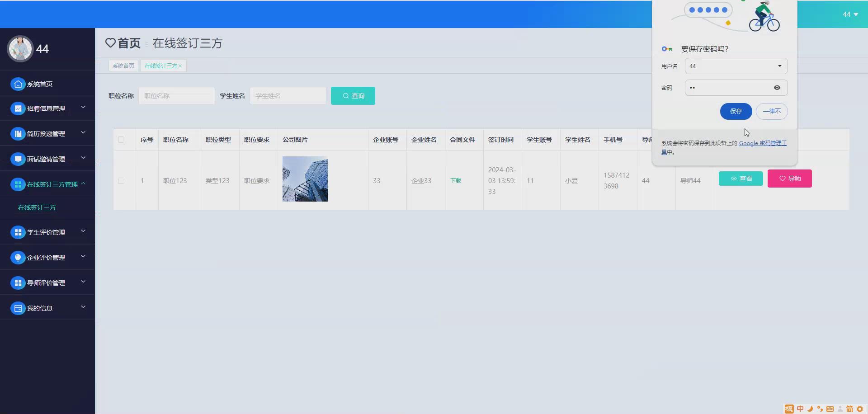This screenshot has height=414, width=868.
Task: Click the 面试邀请管理 sidebar icon
Action: click(18, 159)
